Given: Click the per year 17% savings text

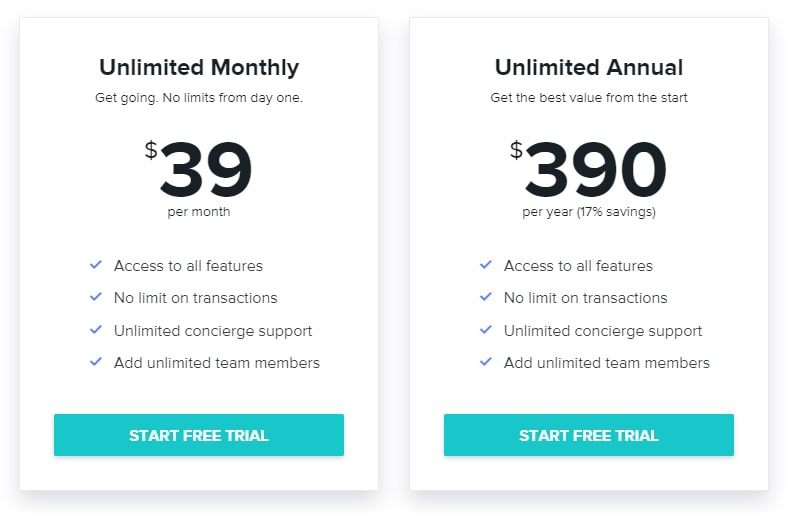Looking at the screenshot, I should tap(589, 212).
